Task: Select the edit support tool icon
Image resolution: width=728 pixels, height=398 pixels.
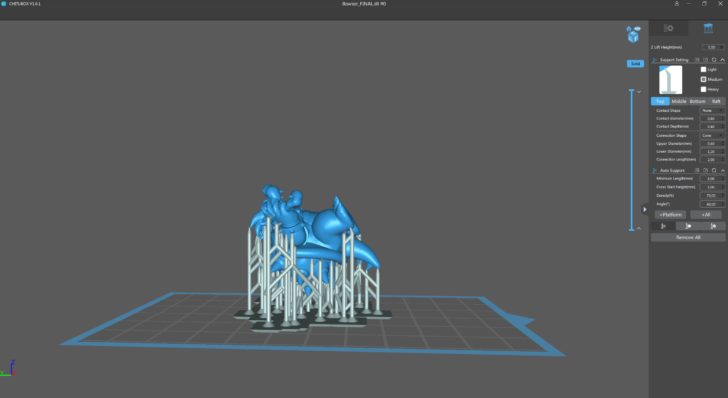Action: coord(689,226)
